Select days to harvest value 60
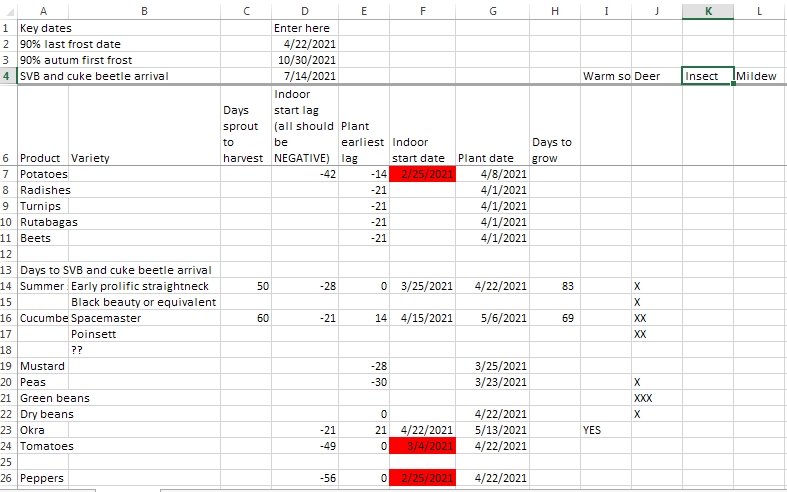 tap(246, 318)
